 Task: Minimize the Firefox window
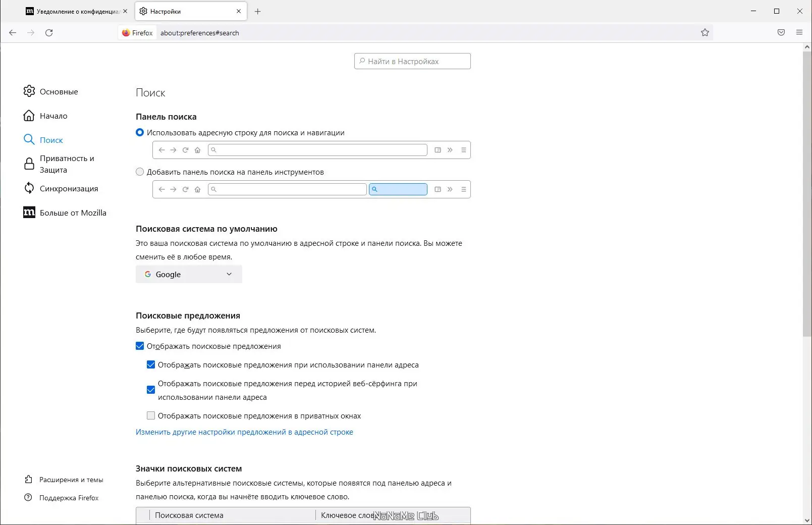753,11
